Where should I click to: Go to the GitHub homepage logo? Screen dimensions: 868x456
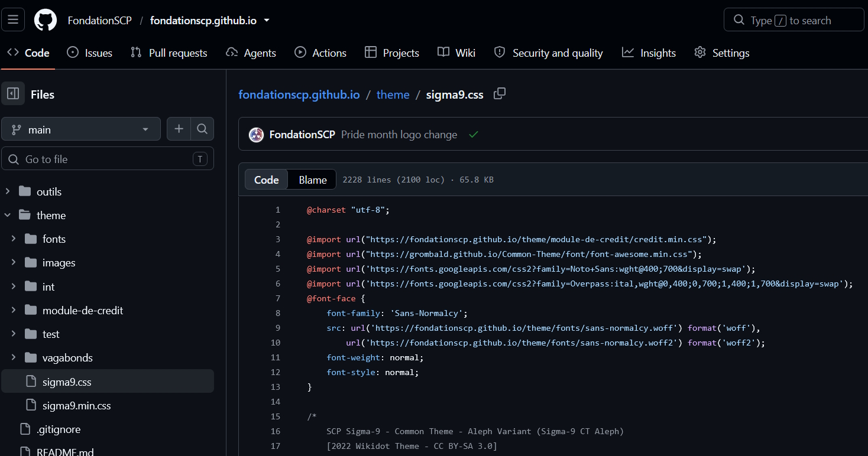[x=46, y=20]
